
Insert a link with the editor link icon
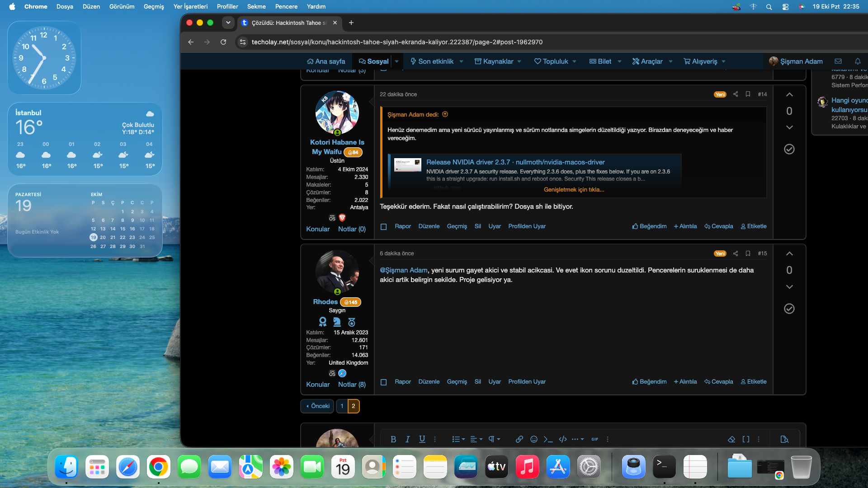519,439
